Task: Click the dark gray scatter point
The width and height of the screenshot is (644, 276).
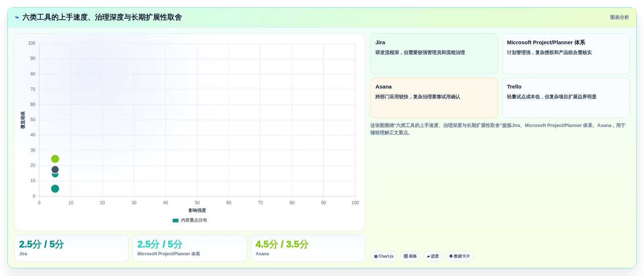Action: (x=55, y=169)
